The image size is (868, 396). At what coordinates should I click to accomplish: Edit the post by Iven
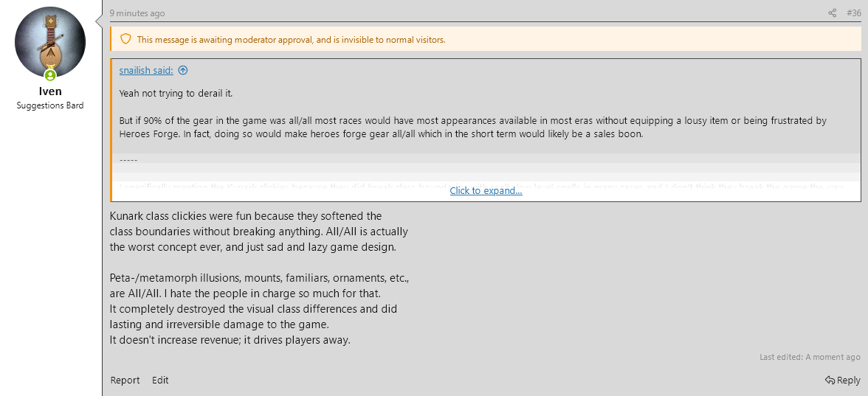coord(160,380)
